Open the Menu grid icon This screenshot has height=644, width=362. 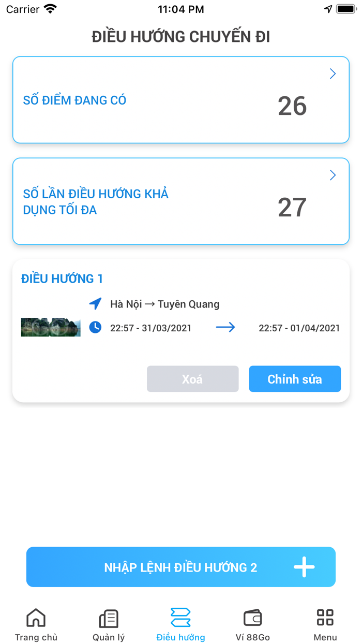(x=325, y=617)
